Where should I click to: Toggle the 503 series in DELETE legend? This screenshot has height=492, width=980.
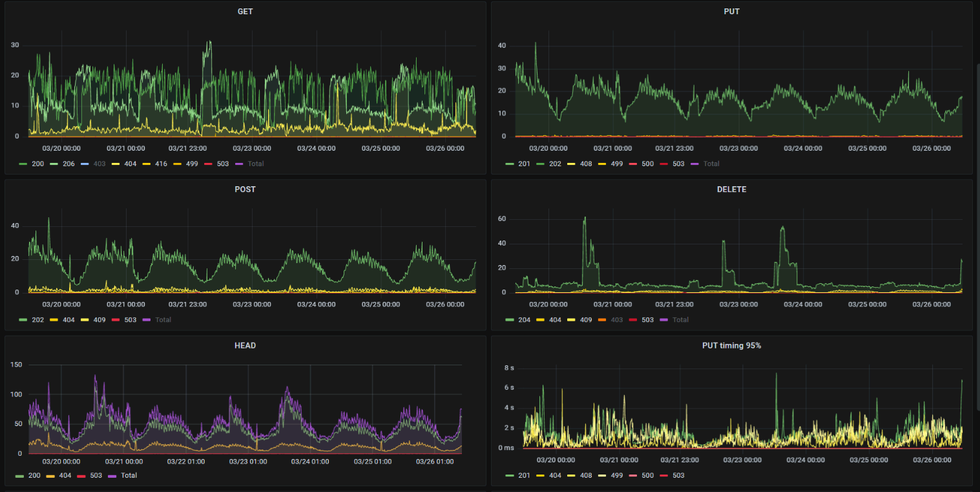pyautogui.click(x=648, y=319)
